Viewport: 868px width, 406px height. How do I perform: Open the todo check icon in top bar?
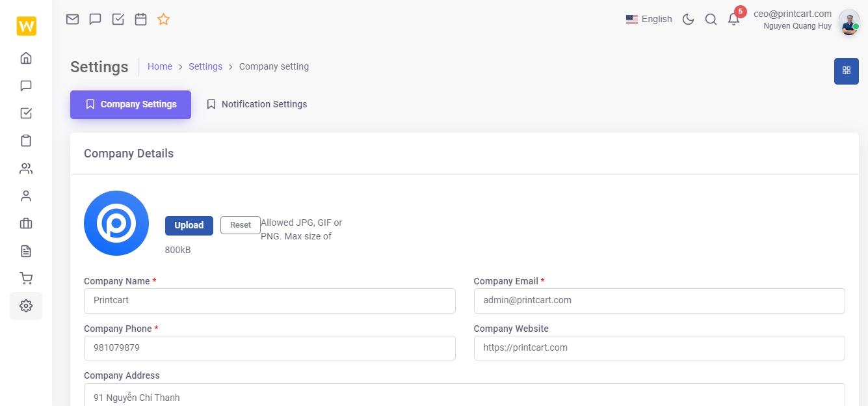(x=118, y=19)
